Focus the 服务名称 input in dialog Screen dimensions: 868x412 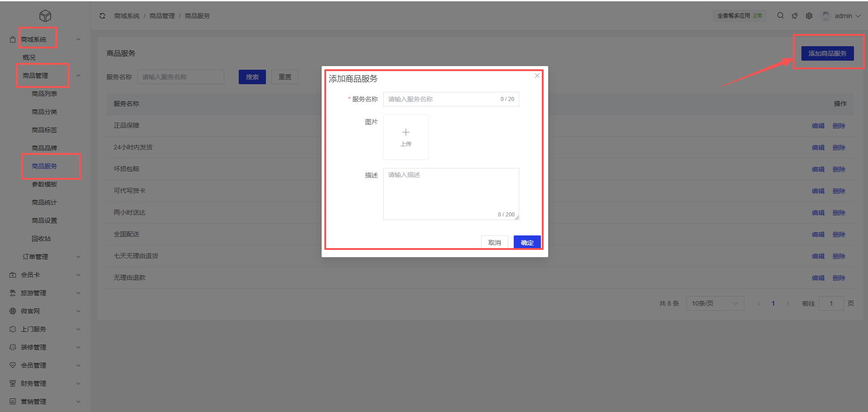coord(442,99)
